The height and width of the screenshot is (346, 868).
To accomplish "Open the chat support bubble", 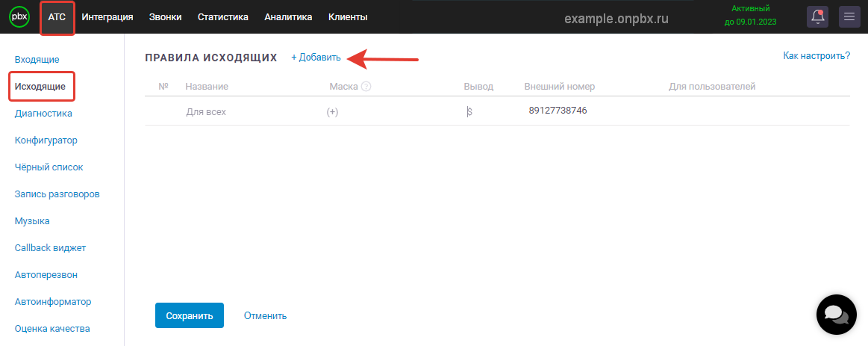I will pyautogui.click(x=837, y=315).
